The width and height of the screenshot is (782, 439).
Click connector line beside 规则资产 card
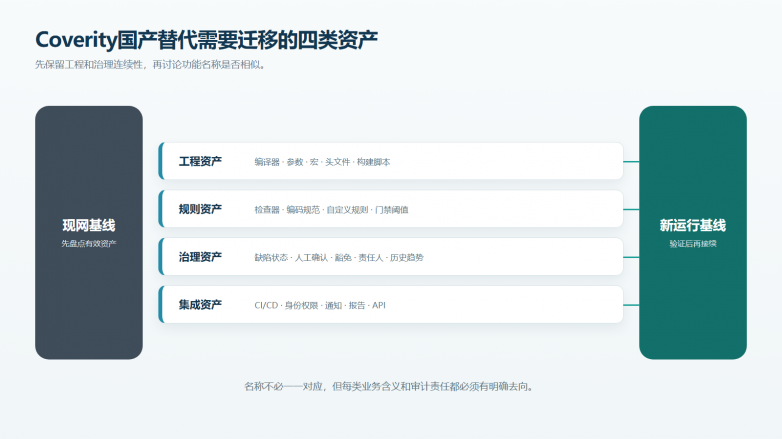[x=631, y=210]
